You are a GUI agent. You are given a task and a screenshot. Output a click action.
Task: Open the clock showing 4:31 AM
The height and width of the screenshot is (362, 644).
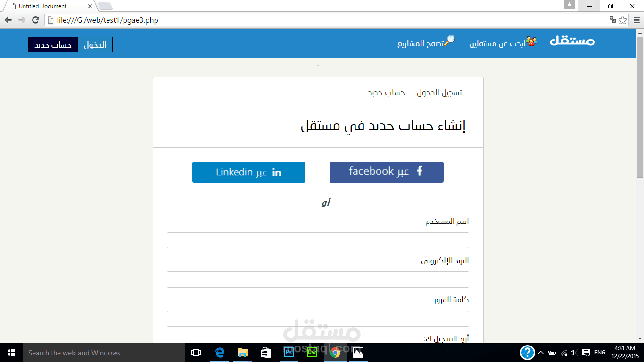pos(625,353)
